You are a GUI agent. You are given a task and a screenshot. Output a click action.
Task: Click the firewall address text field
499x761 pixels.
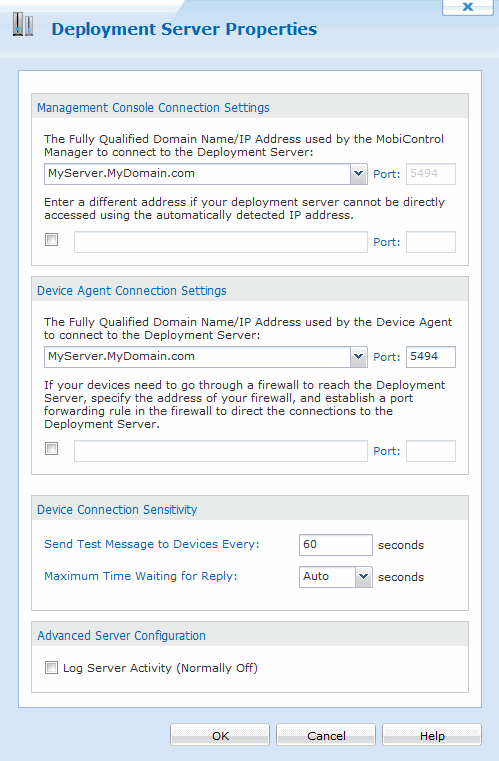tap(221, 451)
